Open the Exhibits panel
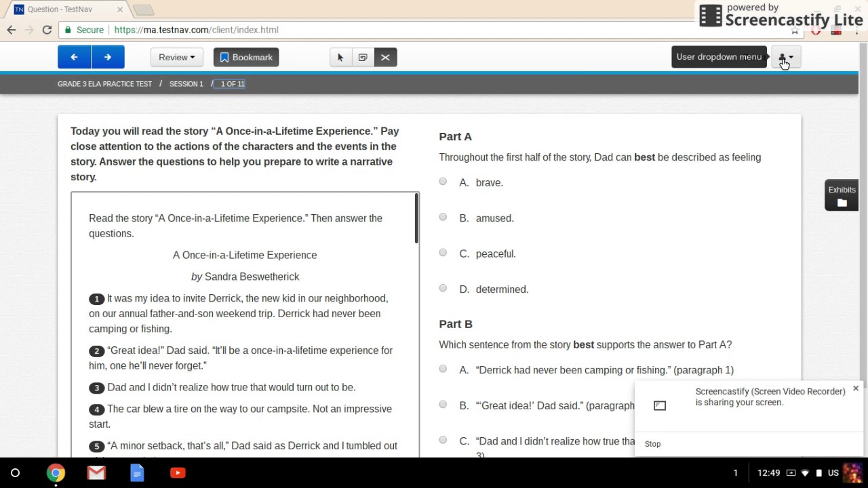Screen dimensions: 868x488 click(x=842, y=196)
